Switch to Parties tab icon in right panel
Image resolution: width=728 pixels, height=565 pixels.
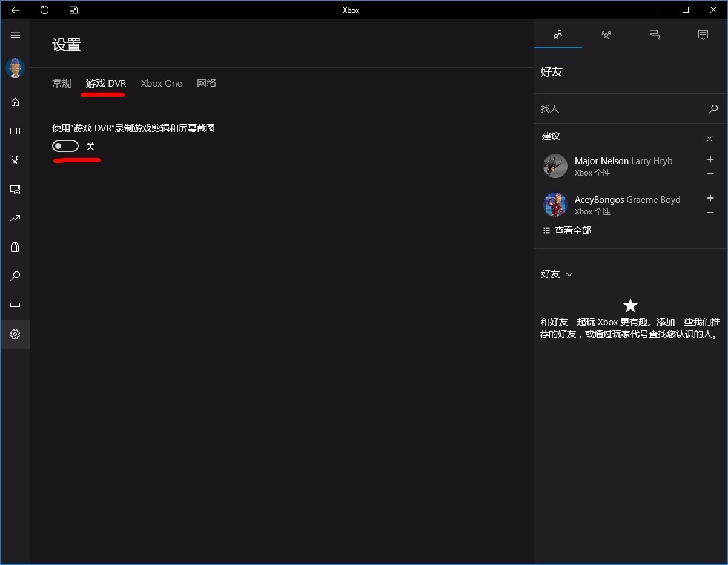tap(606, 35)
